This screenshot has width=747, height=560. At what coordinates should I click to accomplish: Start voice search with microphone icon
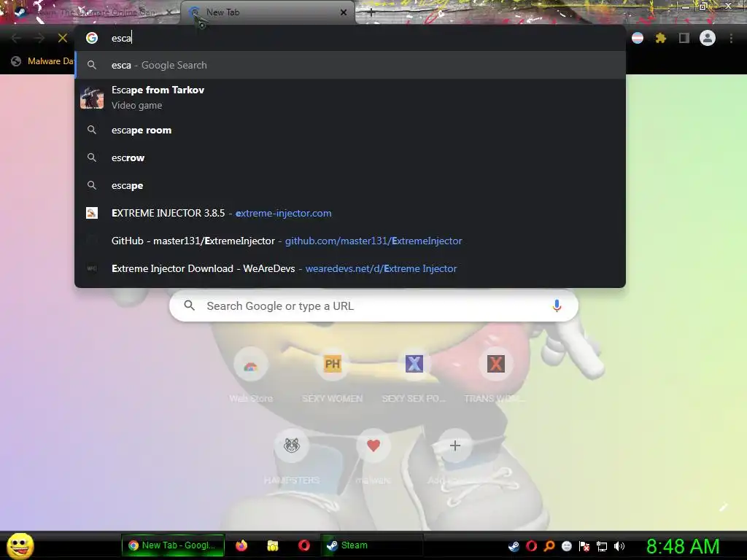pos(557,306)
